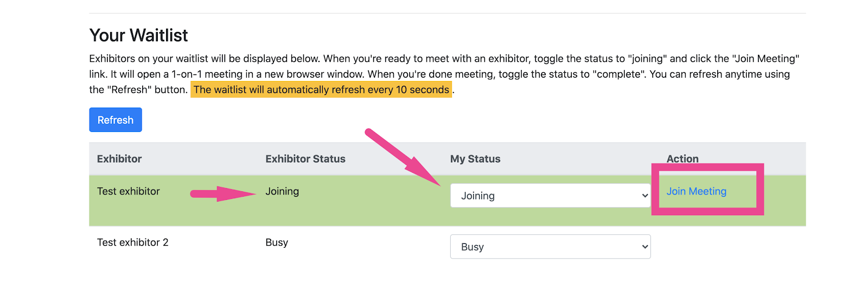Click the chevron arrow on the Joining dropdown
Image resolution: width=868 pixels, height=288 pixels.
(x=644, y=196)
